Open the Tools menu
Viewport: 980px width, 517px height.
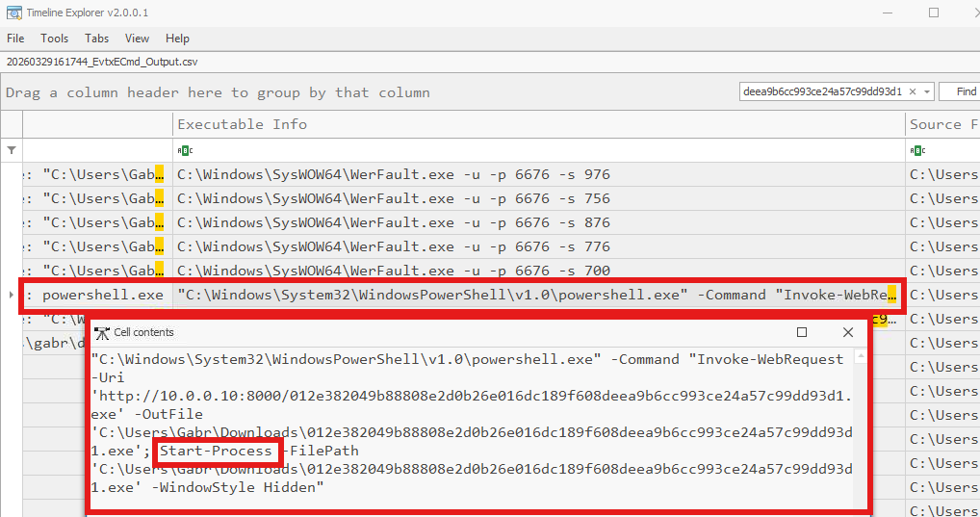54,39
